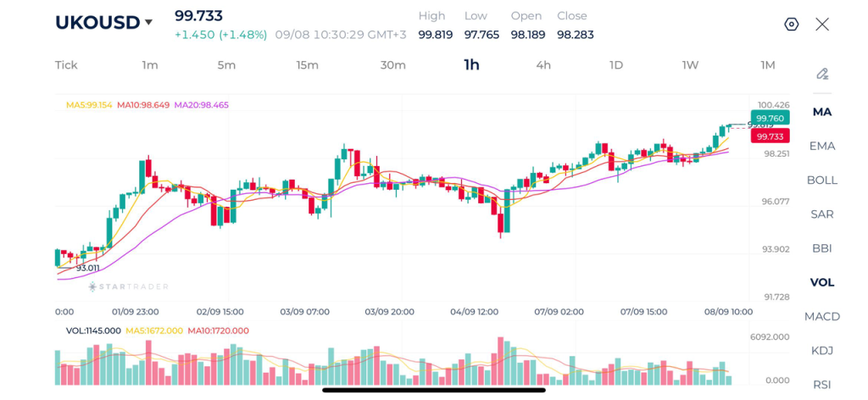Close the chart with the X icon

point(822,25)
